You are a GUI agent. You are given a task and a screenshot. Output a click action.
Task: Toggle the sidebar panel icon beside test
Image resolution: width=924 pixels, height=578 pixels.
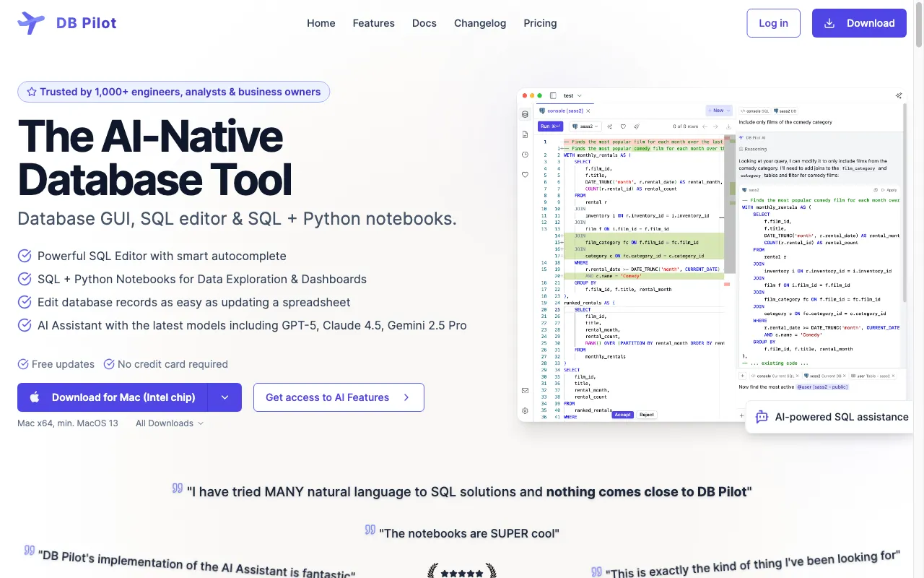pos(553,95)
